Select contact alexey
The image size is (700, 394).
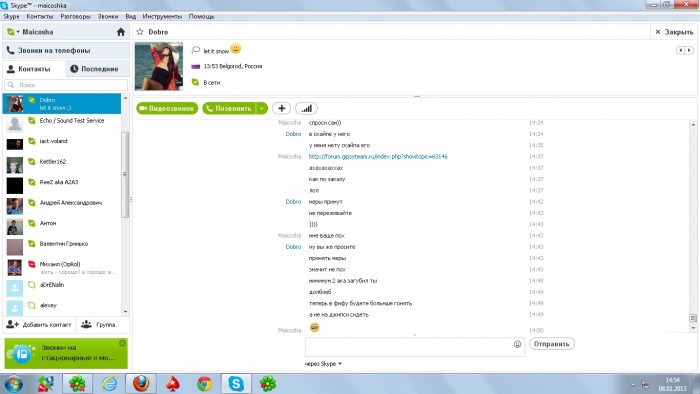click(x=62, y=307)
